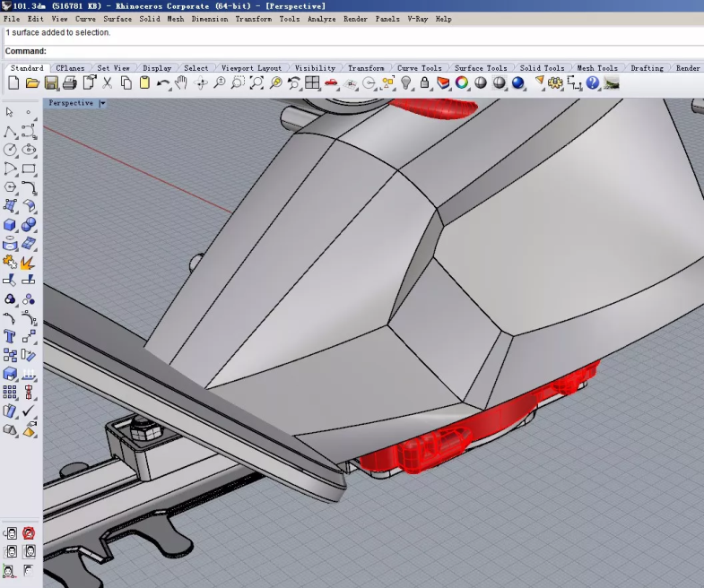
Task: Click the Save file icon
Action: (51, 83)
